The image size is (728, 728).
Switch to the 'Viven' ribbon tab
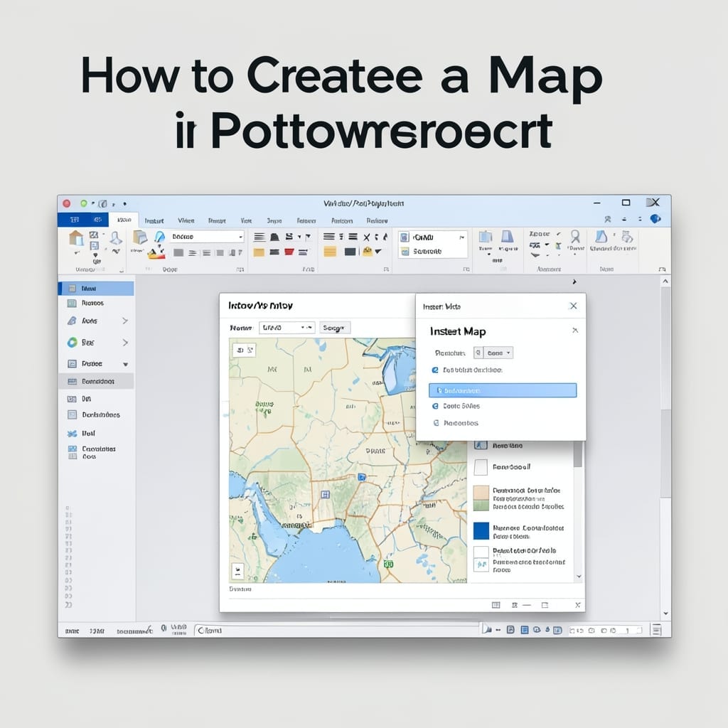tap(186, 220)
